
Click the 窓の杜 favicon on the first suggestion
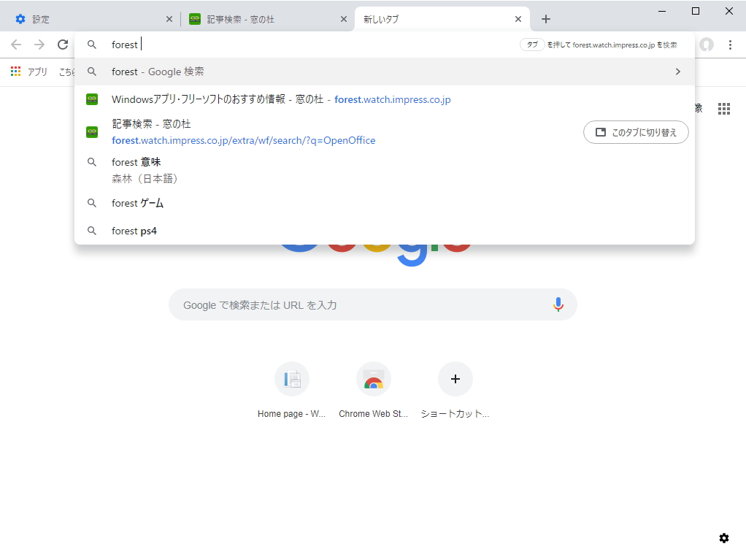click(x=91, y=99)
